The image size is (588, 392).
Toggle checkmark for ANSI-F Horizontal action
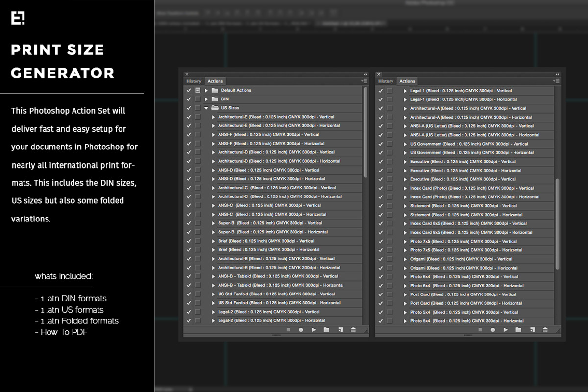pos(189,143)
